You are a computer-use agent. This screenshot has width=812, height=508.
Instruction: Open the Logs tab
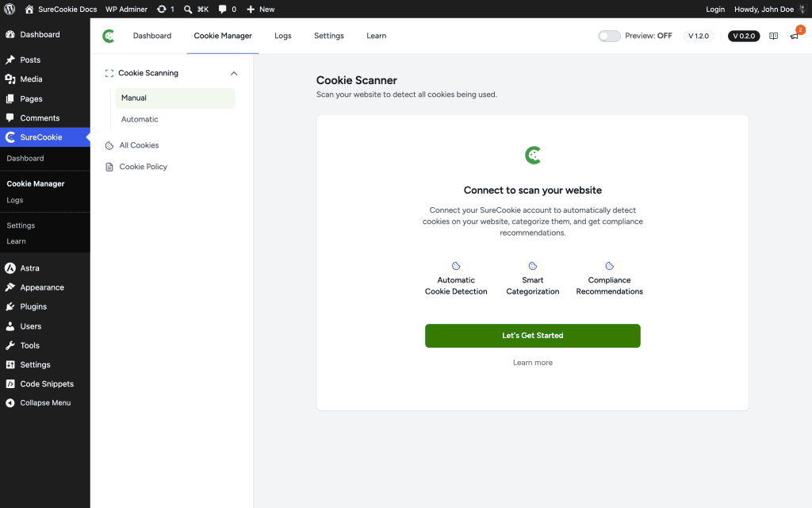pos(283,36)
